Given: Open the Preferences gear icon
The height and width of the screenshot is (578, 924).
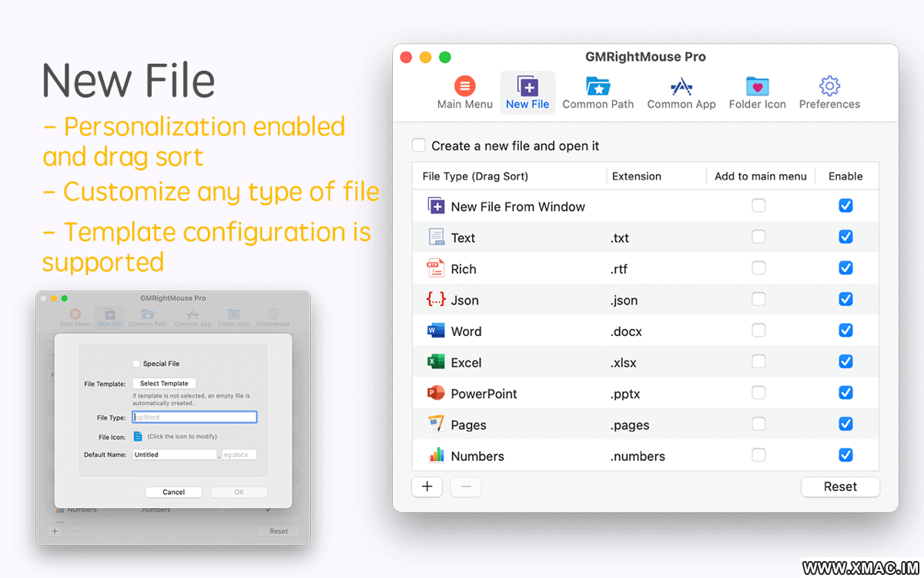Looking at the screenshot, I should coord(829,86).
